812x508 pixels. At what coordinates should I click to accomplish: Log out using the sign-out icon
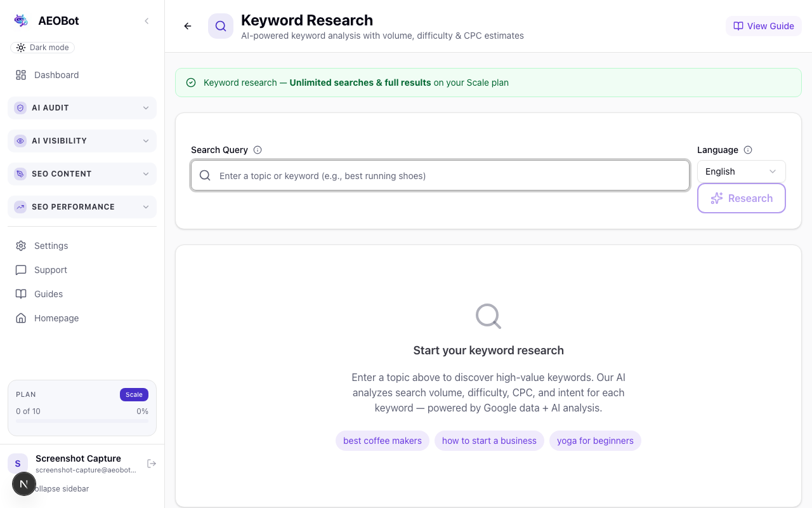tap(152, 464)
